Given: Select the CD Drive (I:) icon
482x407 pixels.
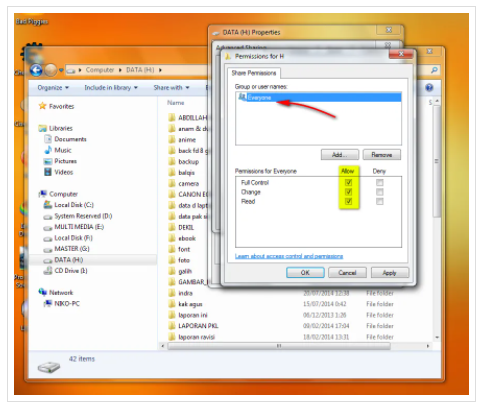Looking at the screenshot, I should pos(48,271).
